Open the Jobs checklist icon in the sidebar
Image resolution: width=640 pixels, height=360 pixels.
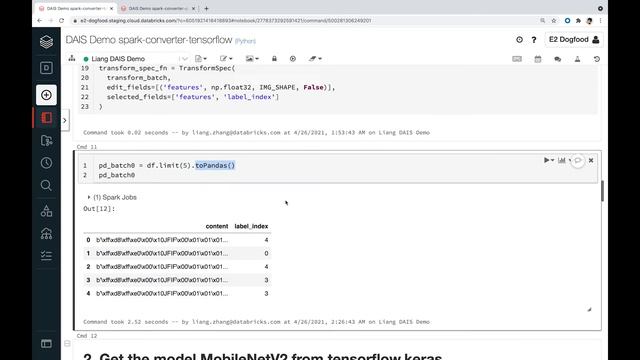tap(46, 256)
